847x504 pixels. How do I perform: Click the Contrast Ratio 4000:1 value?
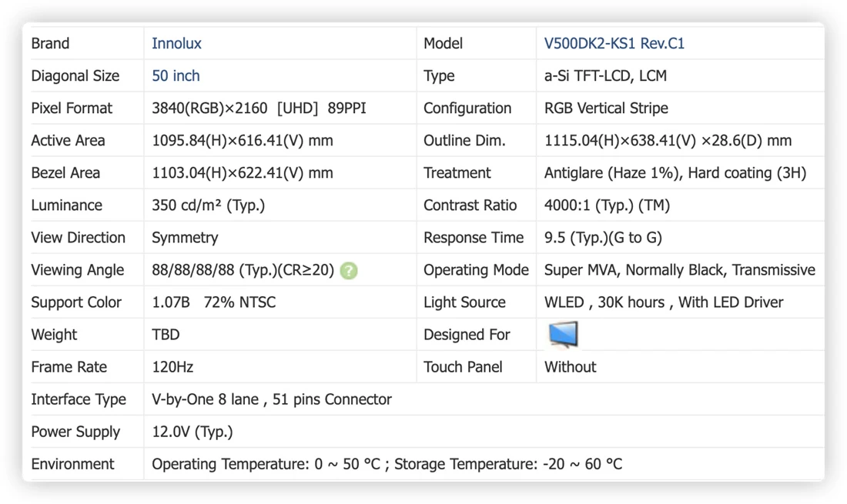607,205
